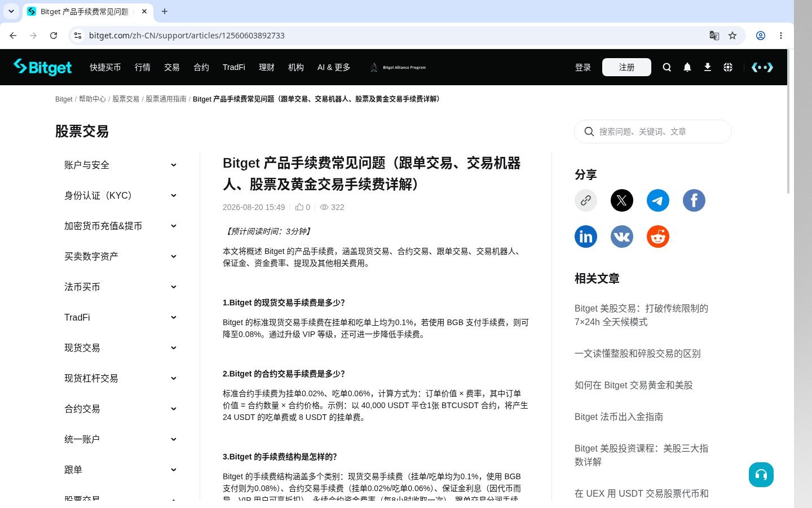Screen dimensions: 812x508
Task: Open browser profile icon
Action: tap(761, 36)
